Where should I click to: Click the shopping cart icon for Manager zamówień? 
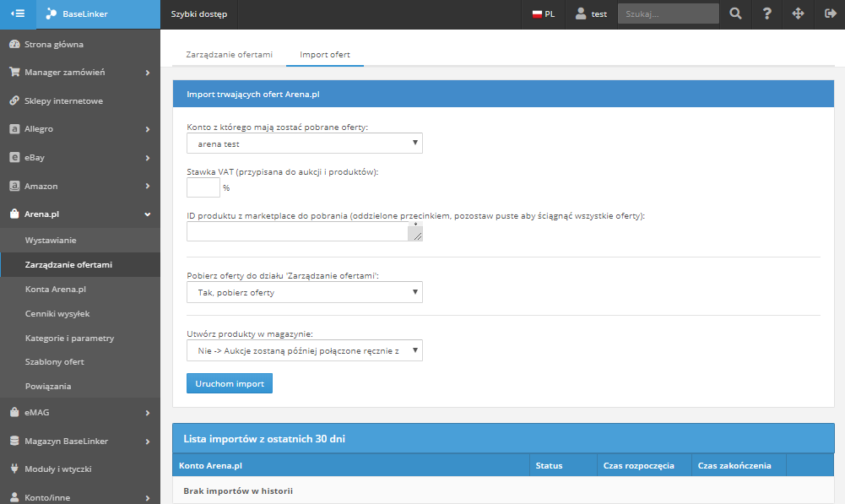(x=14, y=72)
